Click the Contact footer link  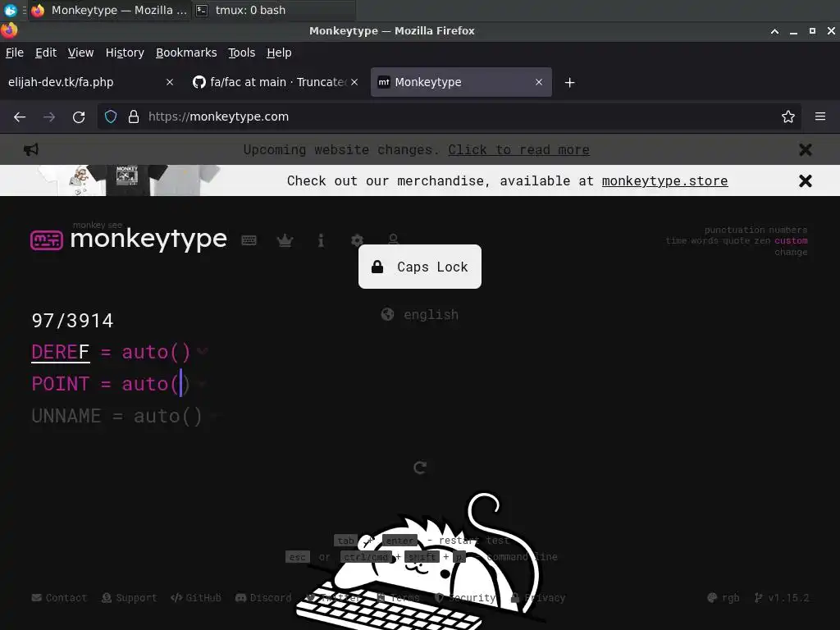click(59, 598)
